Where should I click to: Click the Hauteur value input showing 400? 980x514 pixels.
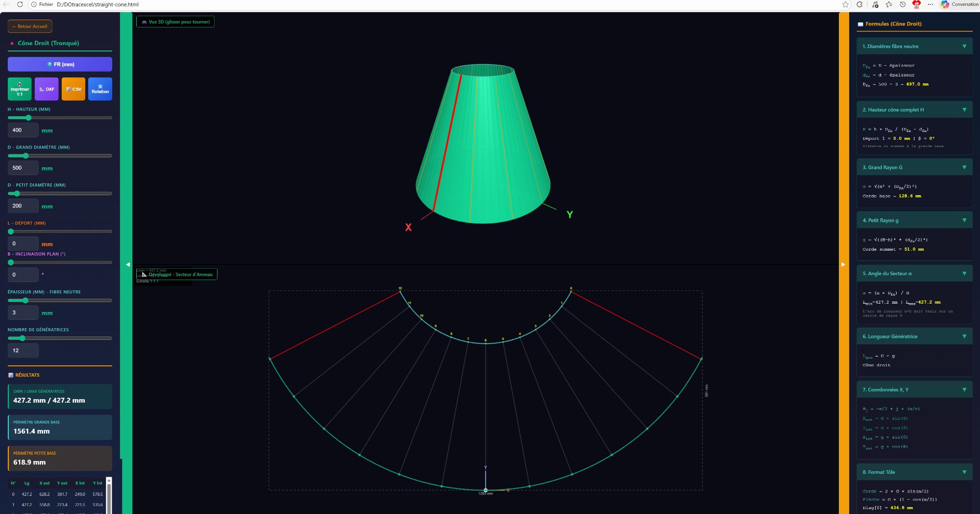23,130
